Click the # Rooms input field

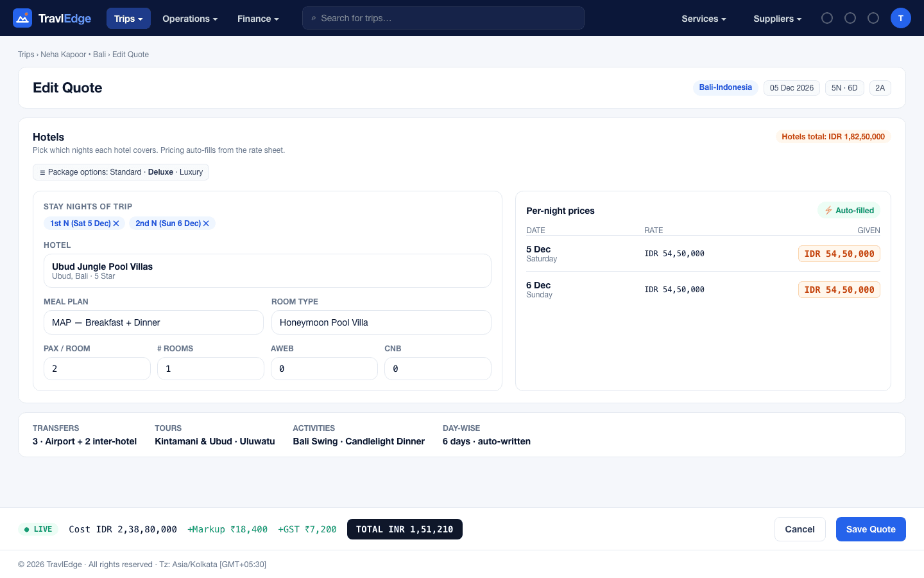coord(210,369)
